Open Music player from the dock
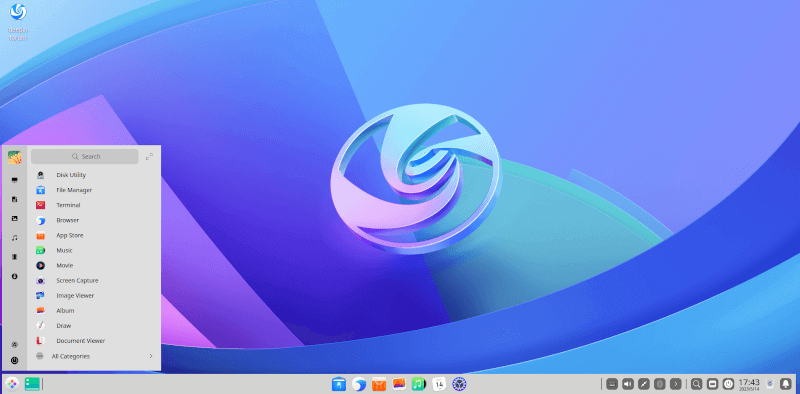 click(419, 384)
